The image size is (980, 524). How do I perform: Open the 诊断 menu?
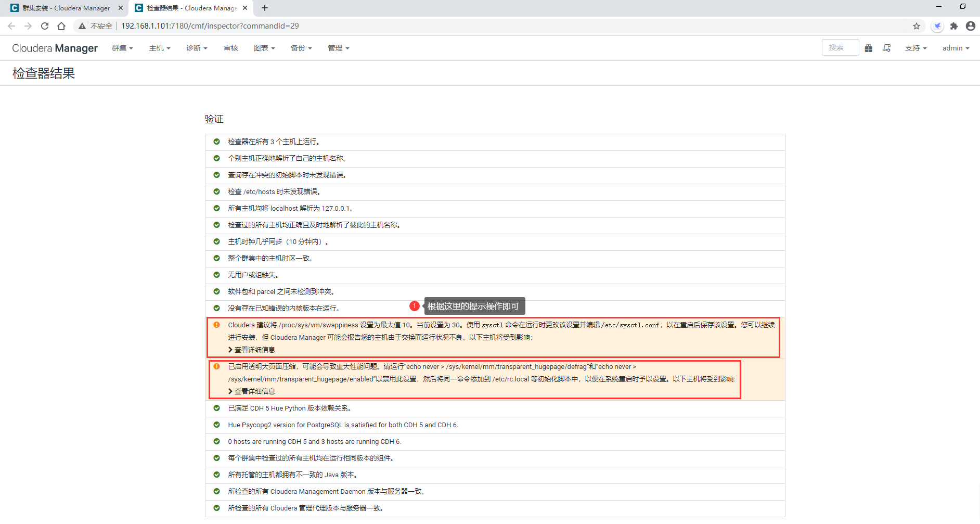[x=197, y=48]
